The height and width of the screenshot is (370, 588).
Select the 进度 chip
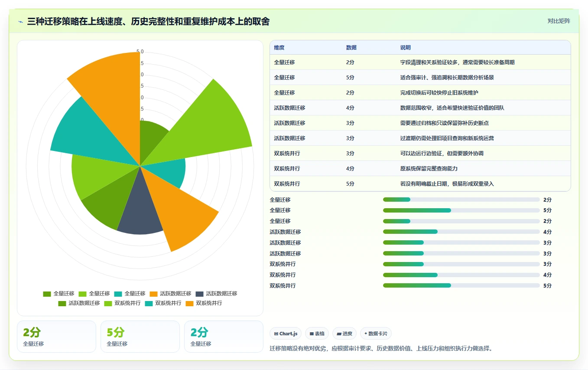pyautogui.click(x=344, y=334)
